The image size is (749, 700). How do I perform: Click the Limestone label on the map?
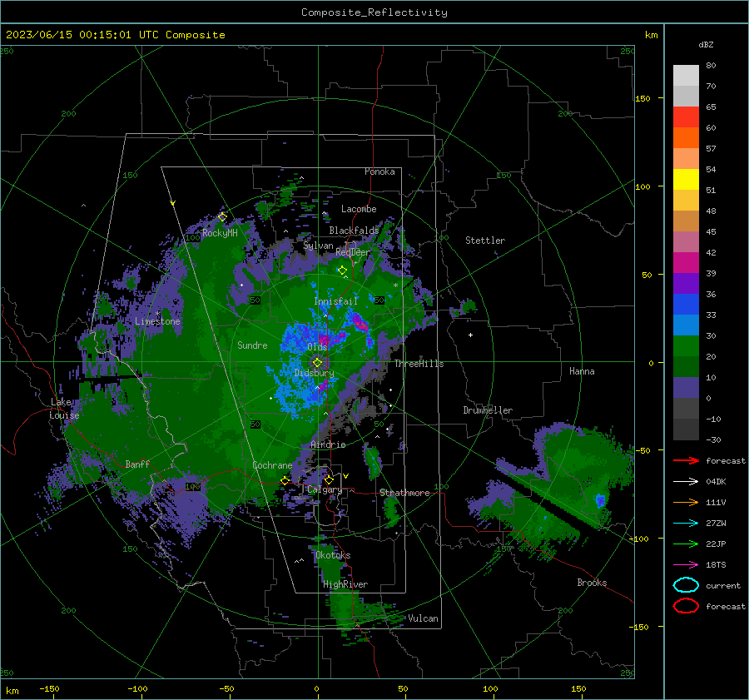tap(157, 321)
